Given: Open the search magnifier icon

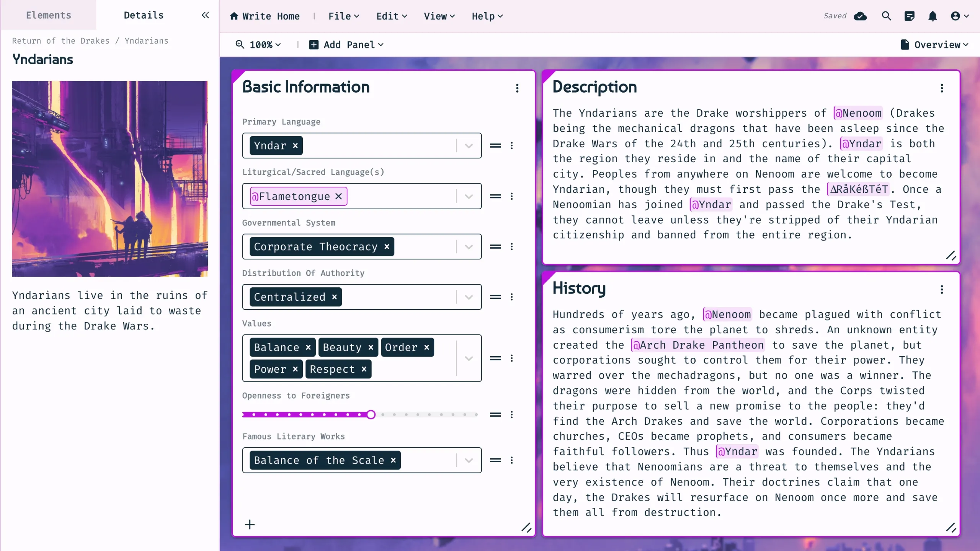Looking at the screenshot, I should tap(886, 16).
